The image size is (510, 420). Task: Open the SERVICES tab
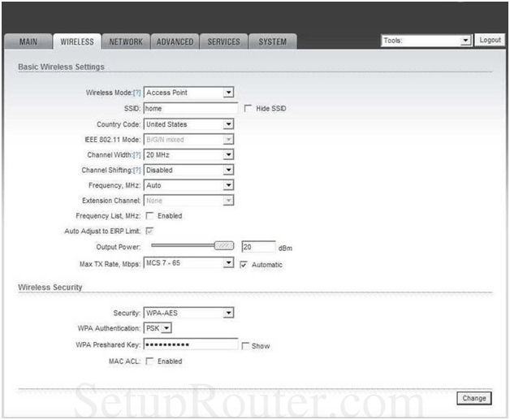224,41
